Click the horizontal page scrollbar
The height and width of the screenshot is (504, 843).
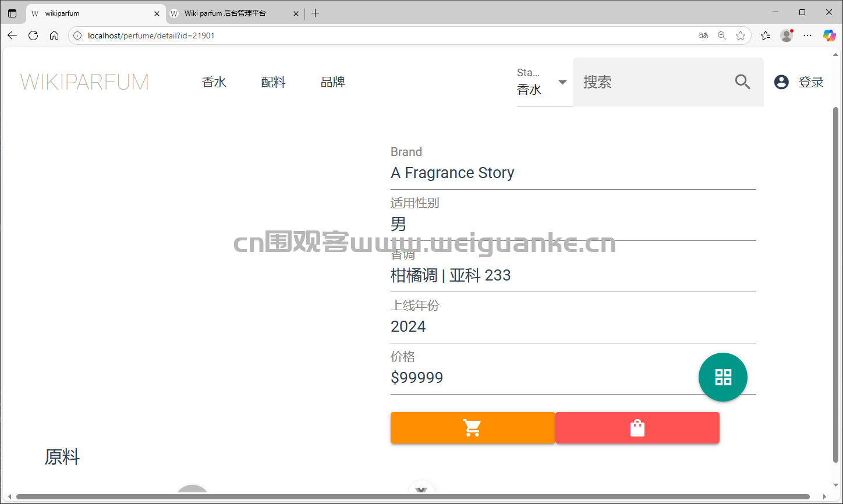pos(413,496)
